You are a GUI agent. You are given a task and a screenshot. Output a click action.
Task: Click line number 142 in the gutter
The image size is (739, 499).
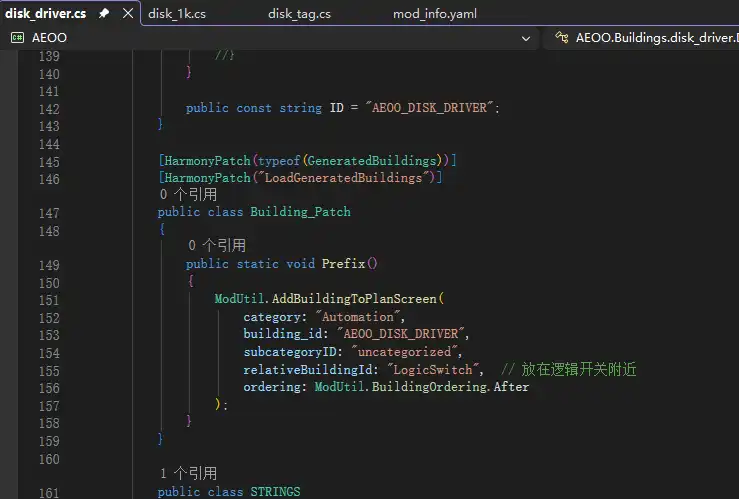coord(49,109)
